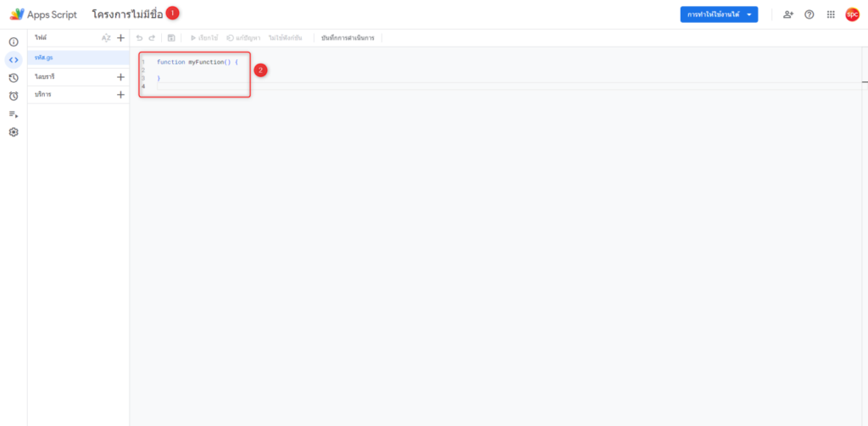The width and height of the screenshot is (868, 426).
Task: Share project using add-person icon
Action: coord(788,14)
